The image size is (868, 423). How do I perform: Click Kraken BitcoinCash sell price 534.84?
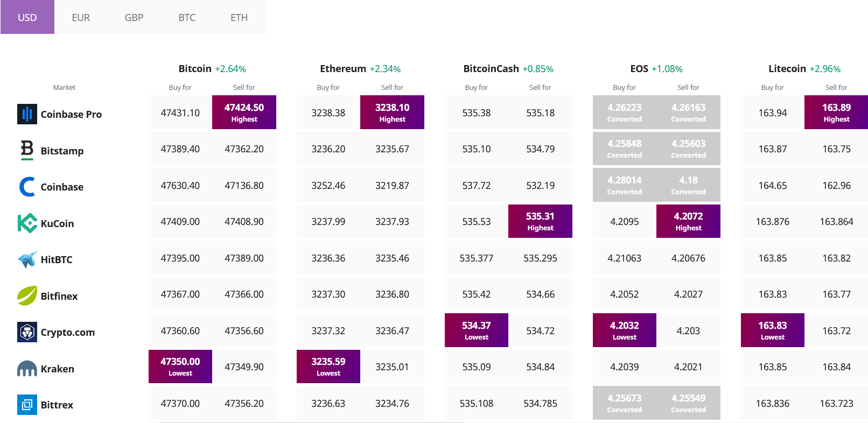click(x=540, y=366)
